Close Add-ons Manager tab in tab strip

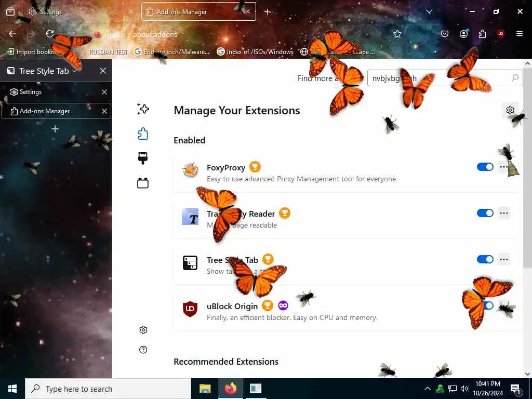[x=248, y=11]
